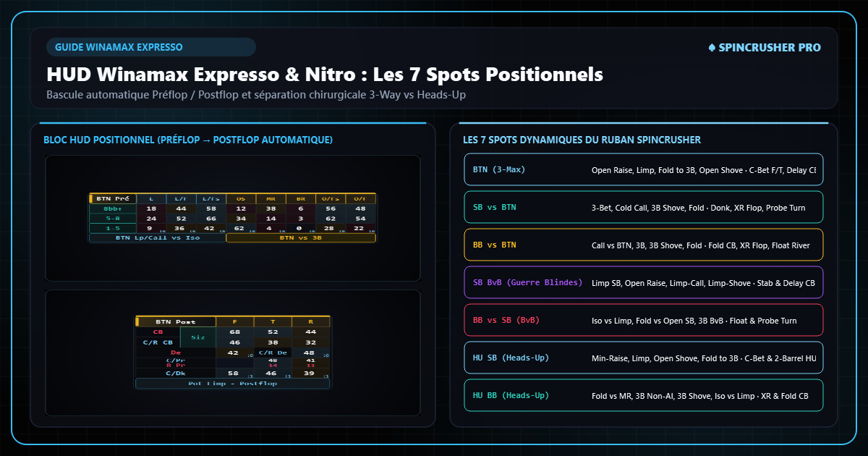
Task: Open the SB vs BTN spot card
Action: click(x=642, y=208)
